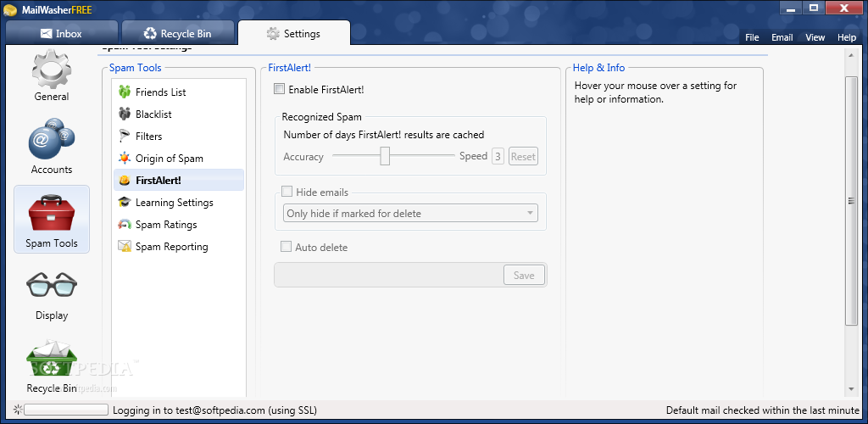Screen dimensions: 868x424
Task: Expand the Only hide if marked dropdown
Action: click(410, 214)
